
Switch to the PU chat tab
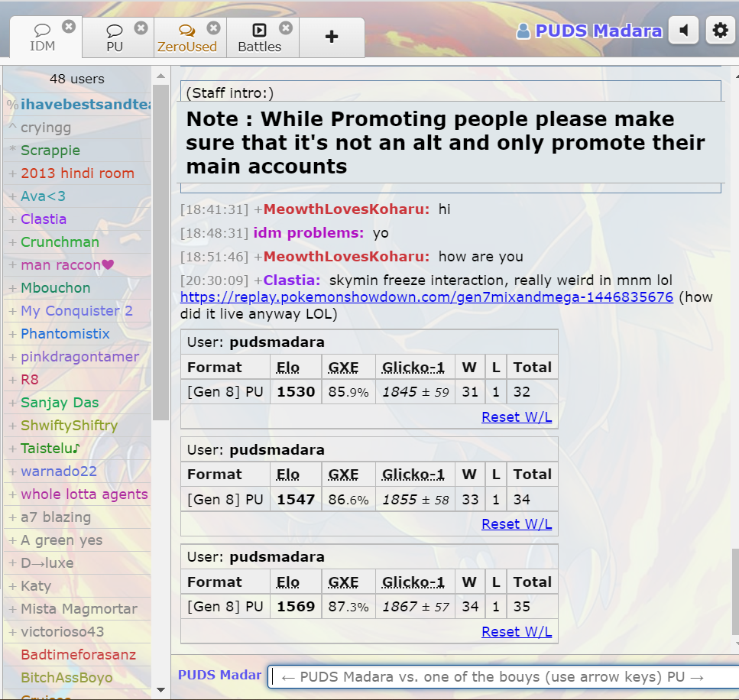click(115, 37)
